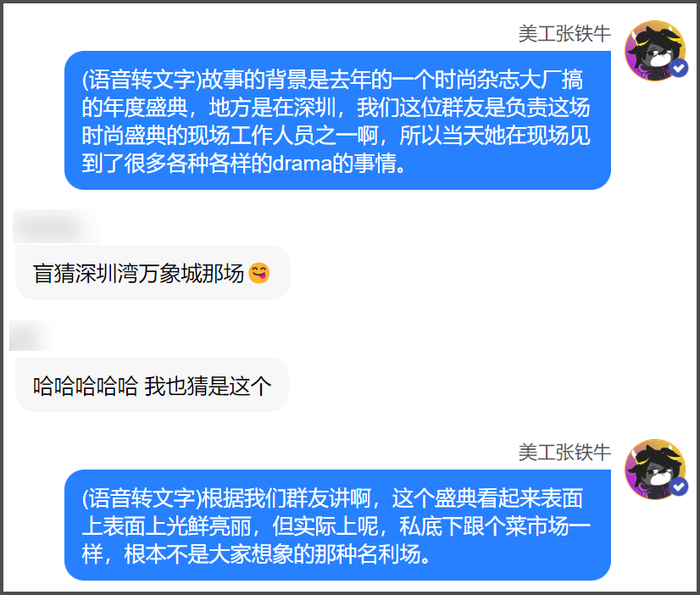Select the first blue voice-to-text message bubble
Screen dimensions: 700x595
[x=337, y=120]
